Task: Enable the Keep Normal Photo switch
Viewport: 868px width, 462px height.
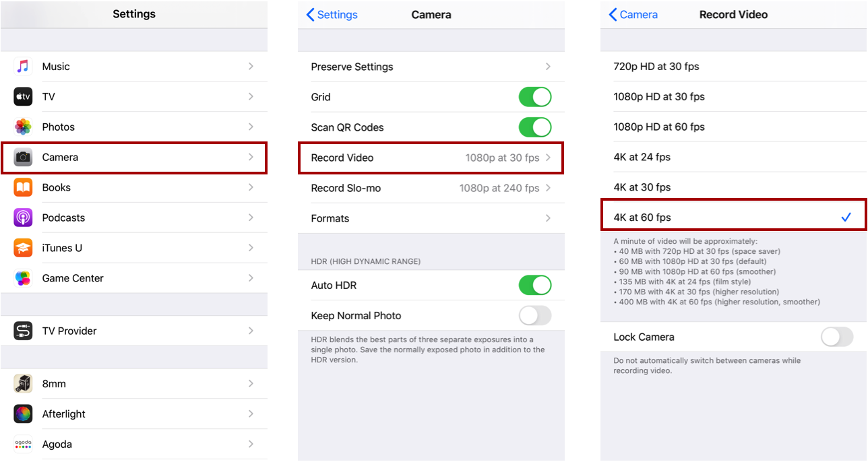Action: (x=534, y=315)
